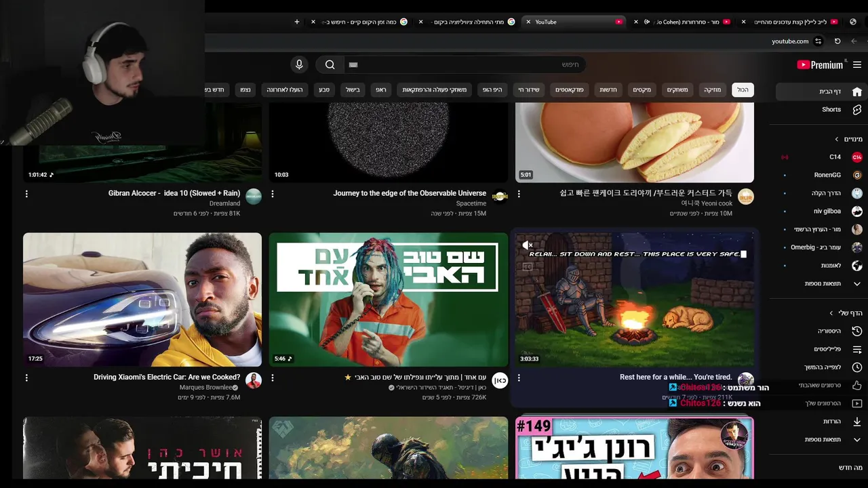Open the הדרך הקלה channel subscription
The image size is (868, 488).
pos(821,193)
